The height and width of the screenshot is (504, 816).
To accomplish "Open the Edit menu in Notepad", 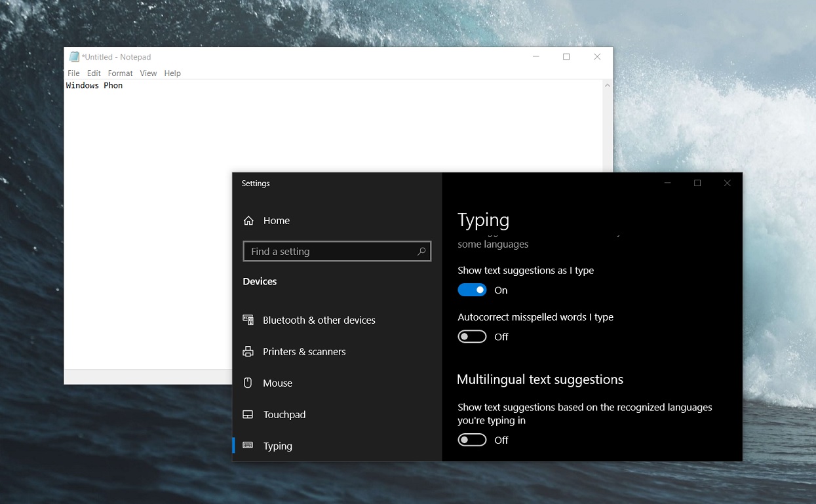I will click(x=94, y=73).
